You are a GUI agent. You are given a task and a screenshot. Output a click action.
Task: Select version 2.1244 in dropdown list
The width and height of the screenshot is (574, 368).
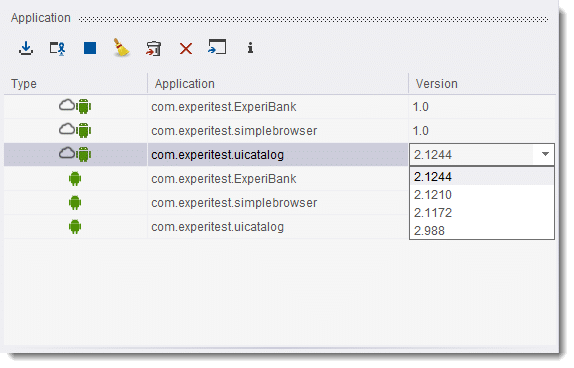481,177
